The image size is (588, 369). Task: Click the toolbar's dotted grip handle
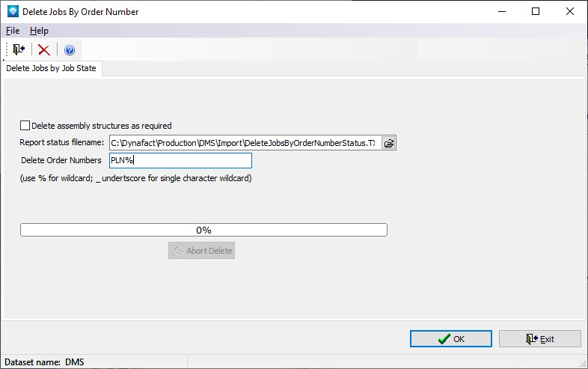[x=6, y=50]
